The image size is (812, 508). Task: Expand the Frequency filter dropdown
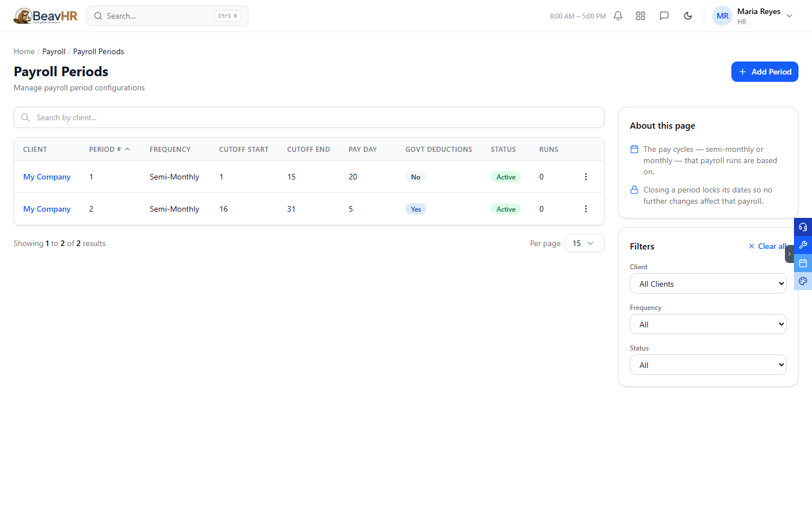pos(708,324)
